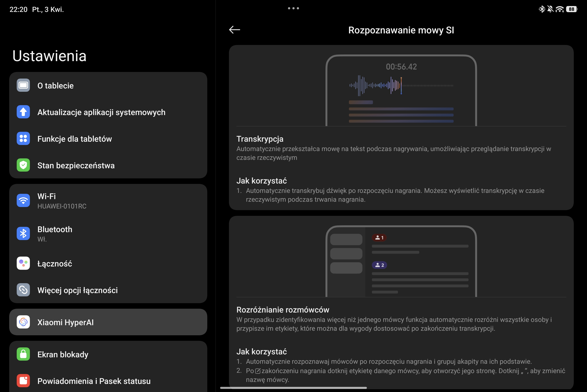Open the Xiaomi HyperAI icon
Image resolution: width=587 pixels, height=392 pixels.
click(x=23, y=322)
